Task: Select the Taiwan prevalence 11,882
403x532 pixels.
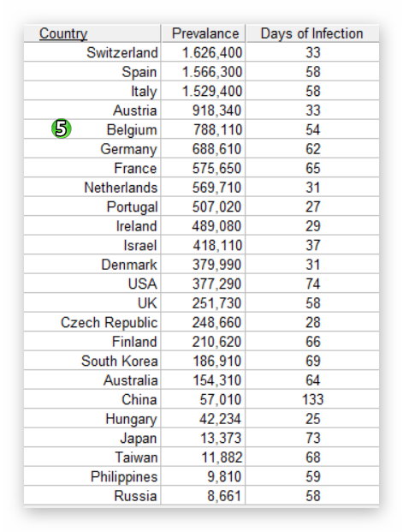Action: pyautogui.click(x=222, y=457)
